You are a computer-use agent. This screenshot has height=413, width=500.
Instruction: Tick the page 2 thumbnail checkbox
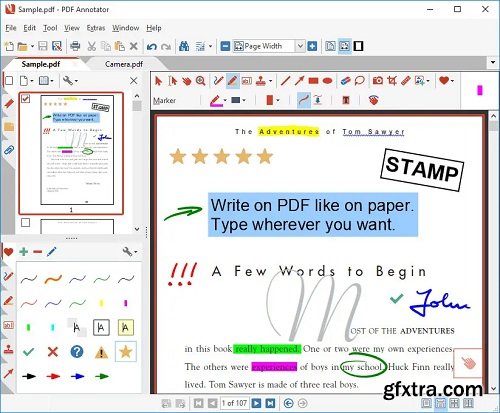click(25, 222)
